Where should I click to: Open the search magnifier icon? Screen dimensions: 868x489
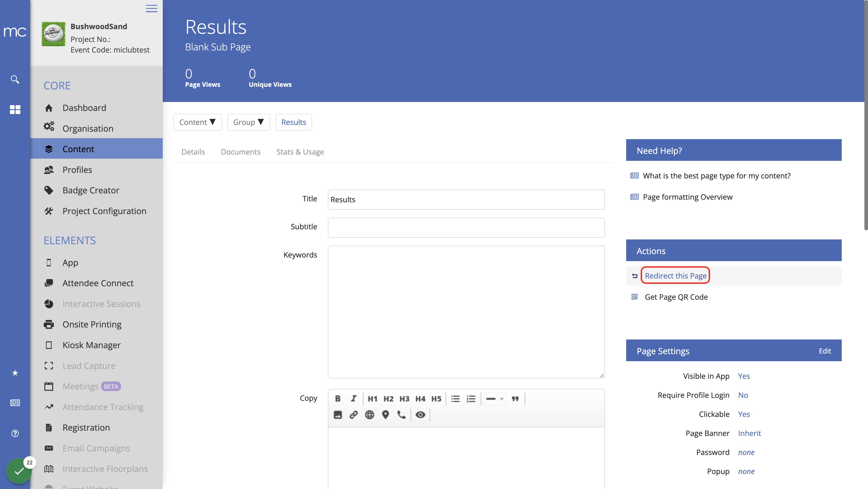coord(15,80)
